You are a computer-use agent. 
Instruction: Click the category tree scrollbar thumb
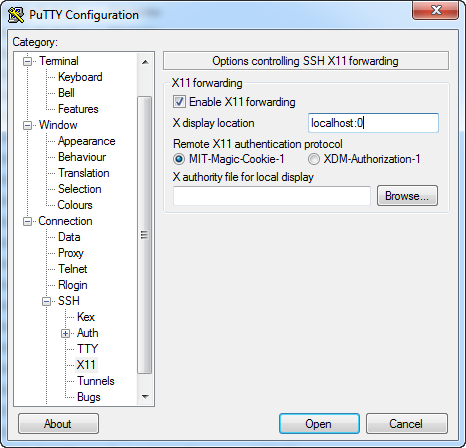click(x=145, y=235)
